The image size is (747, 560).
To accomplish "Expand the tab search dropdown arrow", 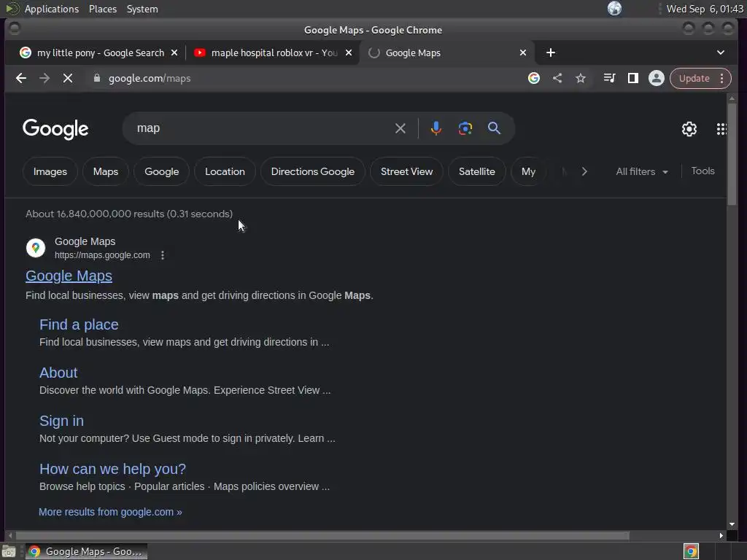I will pos(720,52).
